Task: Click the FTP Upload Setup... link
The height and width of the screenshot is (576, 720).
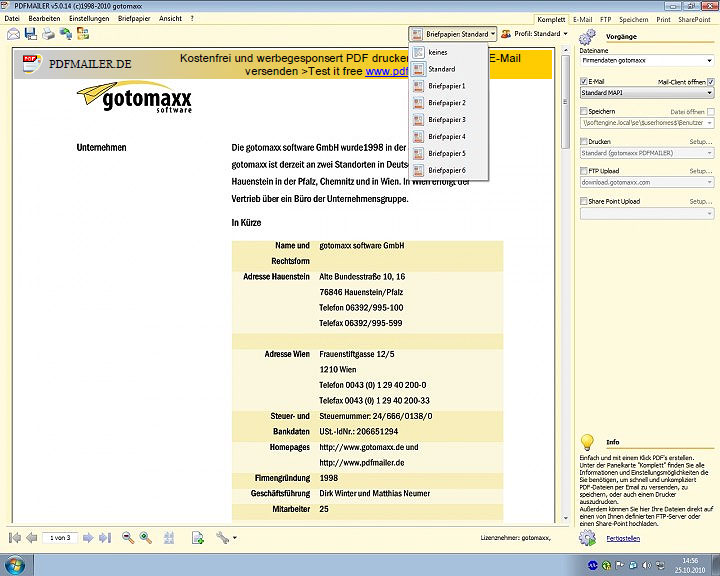Action: [701, 171]
